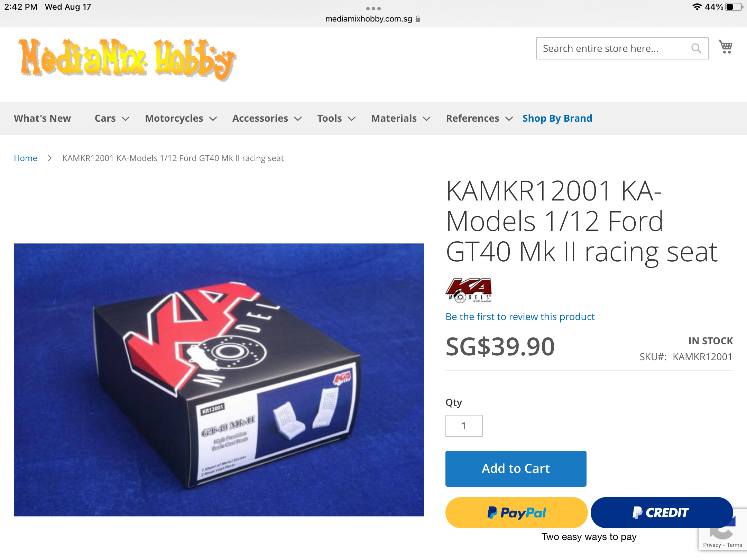This screenshot has height=560, width=747.
Task: Tap the three-dot browser menu
Action: point(373,8)
